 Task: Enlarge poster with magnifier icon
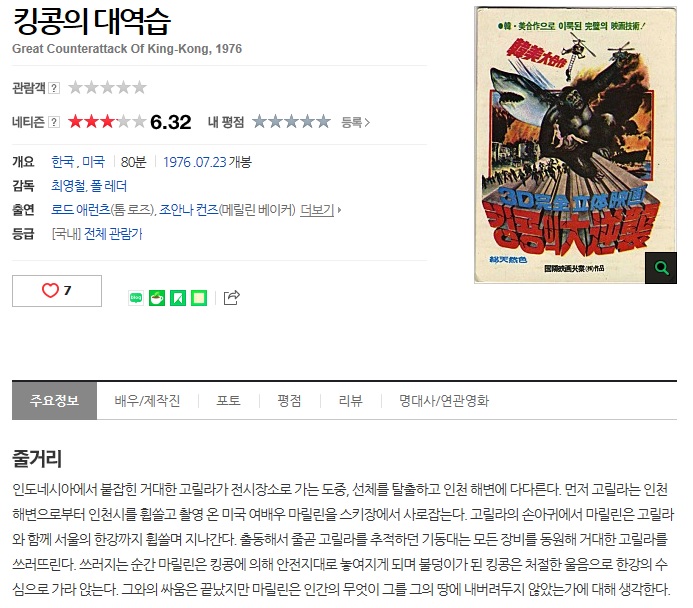pos(661,268)
